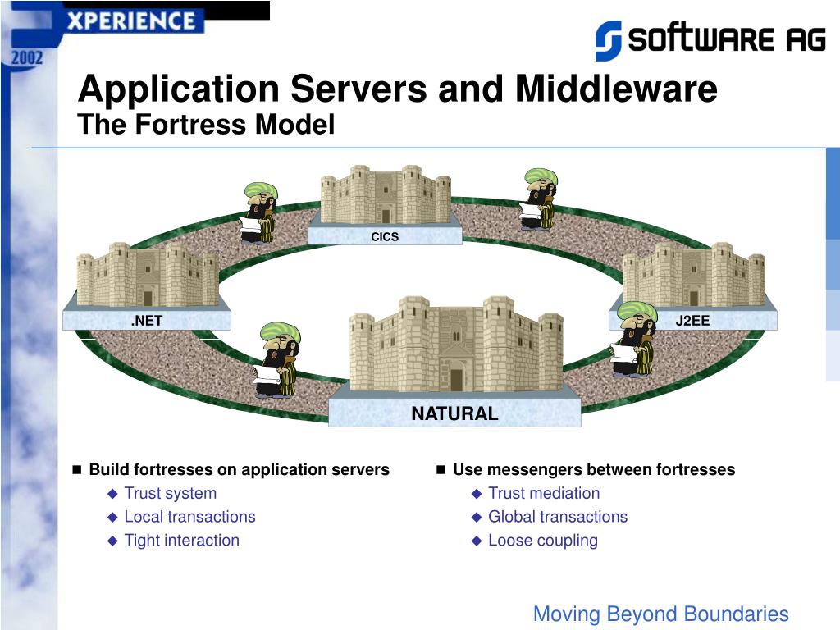Select the messenger beside the J2EE label

[632, 340]
